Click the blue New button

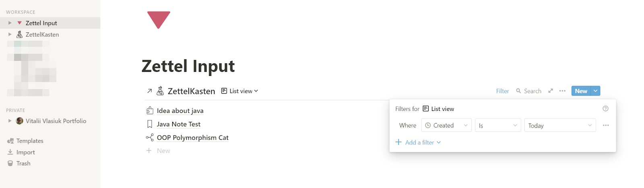[581, 91]
